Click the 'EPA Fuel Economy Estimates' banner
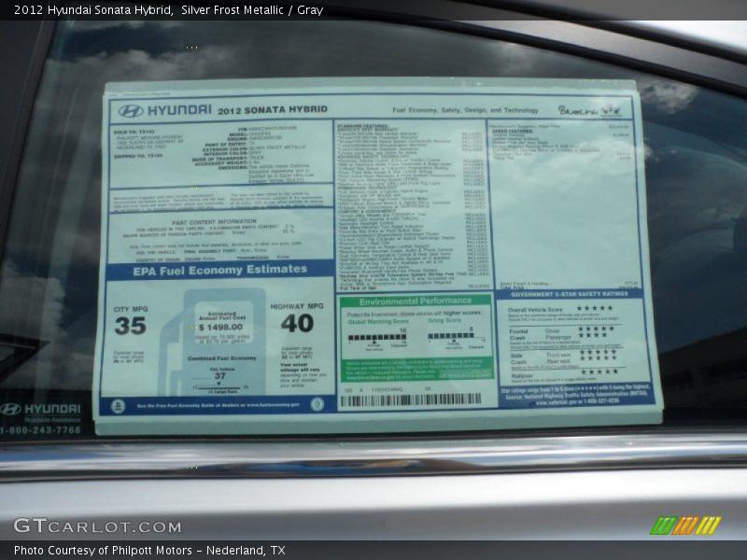This screenshot has width=747, height=560. [220, 270]
